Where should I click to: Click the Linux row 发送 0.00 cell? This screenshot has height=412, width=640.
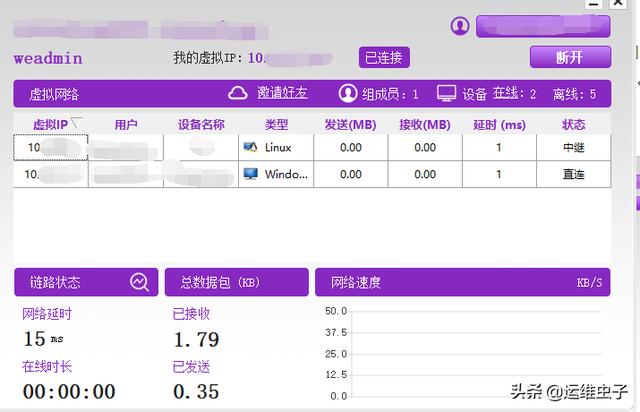351,147
